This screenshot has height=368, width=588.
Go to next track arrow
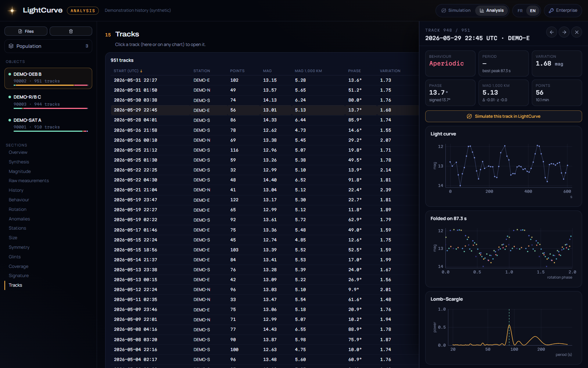pos(564,32)
